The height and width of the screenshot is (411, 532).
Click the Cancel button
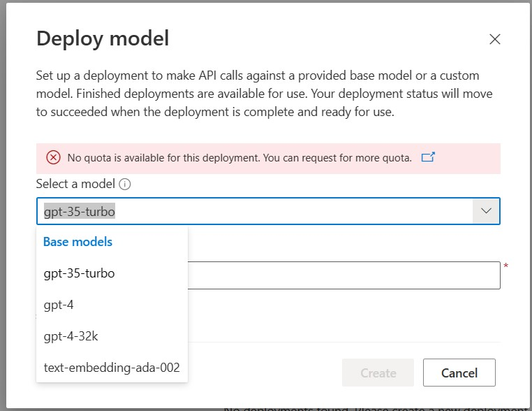[459, 373]
